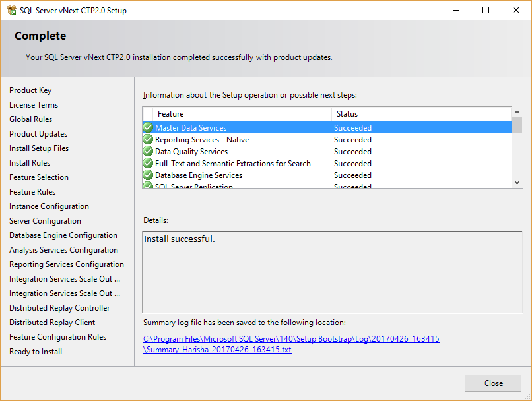Click green check icon beside Reporting Services - Native
The height and width of the screenshot is (401, 532).
pos(148,139)
